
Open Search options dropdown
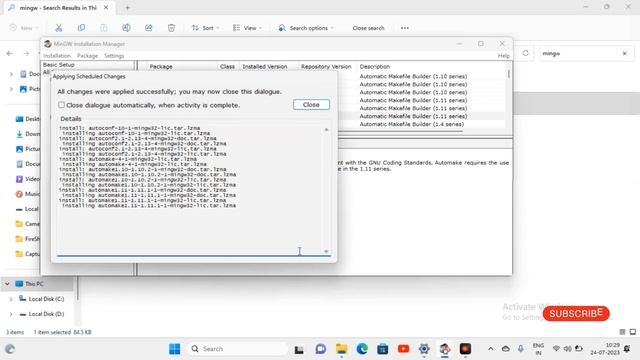306,28
